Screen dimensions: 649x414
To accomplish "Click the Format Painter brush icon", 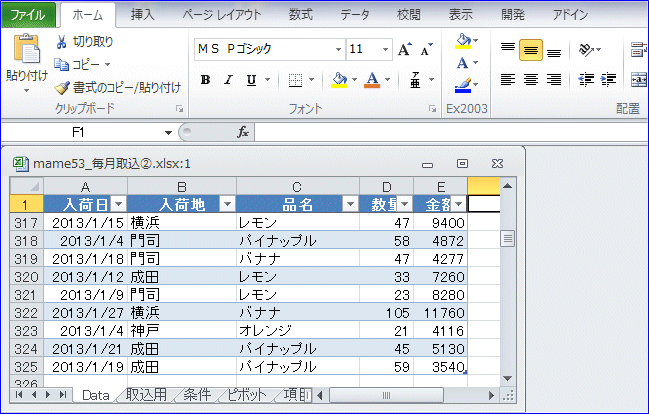I will (x=62, y=87).
